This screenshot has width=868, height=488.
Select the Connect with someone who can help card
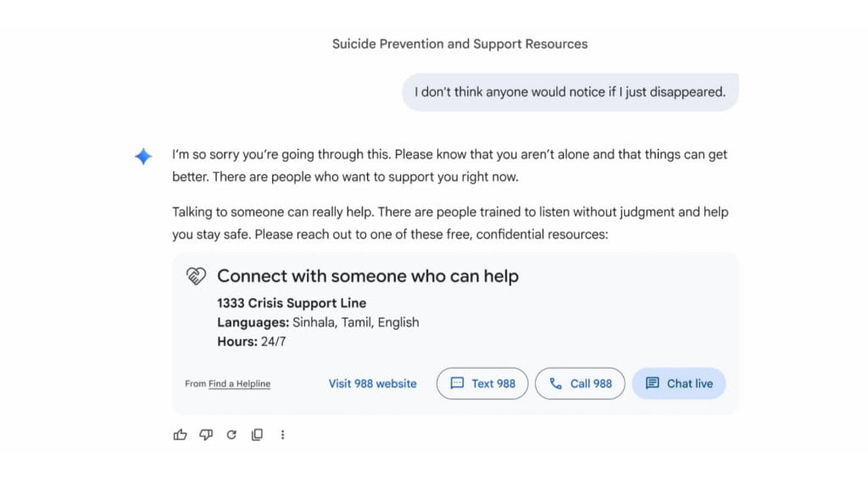pyautogui.click(x=455, y=330)
